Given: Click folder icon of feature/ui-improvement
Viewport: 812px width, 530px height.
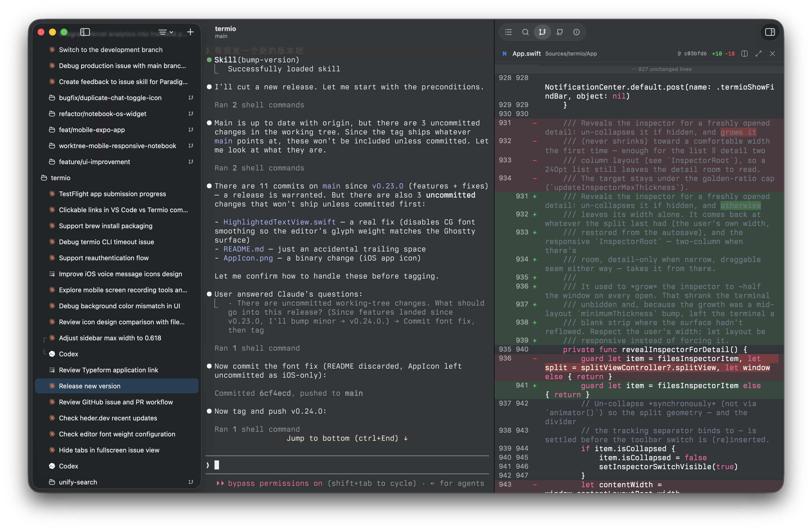Looking at the screenshot, I should point(52,162).
